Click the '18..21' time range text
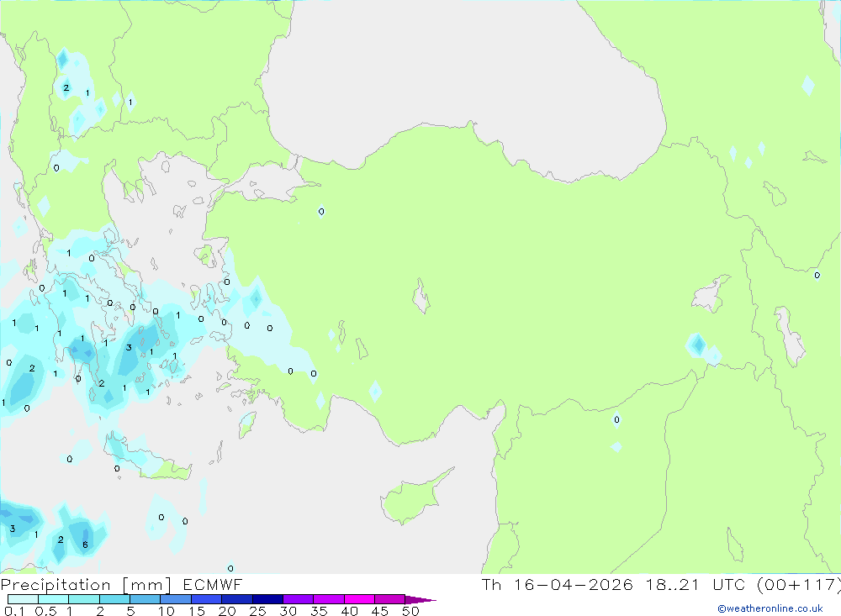This screenshot has width=841, height=616. 673,584
